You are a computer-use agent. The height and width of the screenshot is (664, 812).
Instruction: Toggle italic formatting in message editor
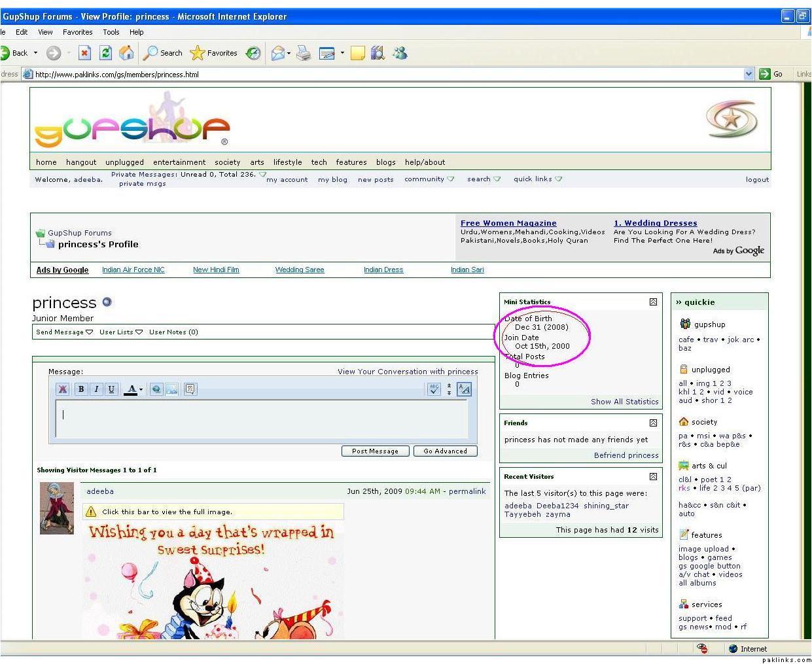tap(96, 389)
